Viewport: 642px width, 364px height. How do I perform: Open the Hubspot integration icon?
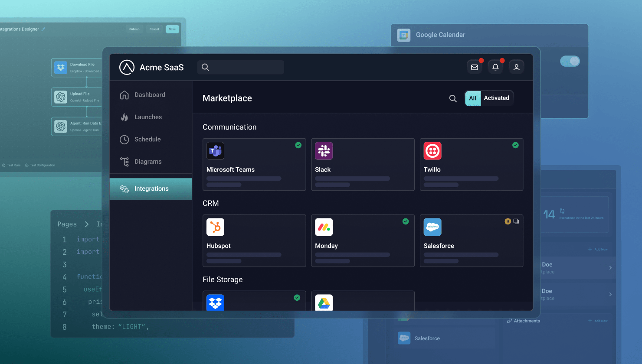click(x=215, y=227)
